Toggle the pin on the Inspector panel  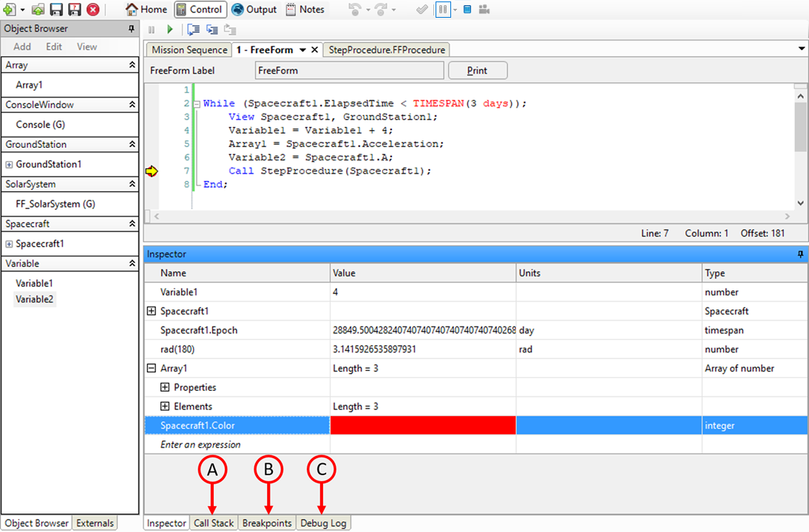click(799, 254)
